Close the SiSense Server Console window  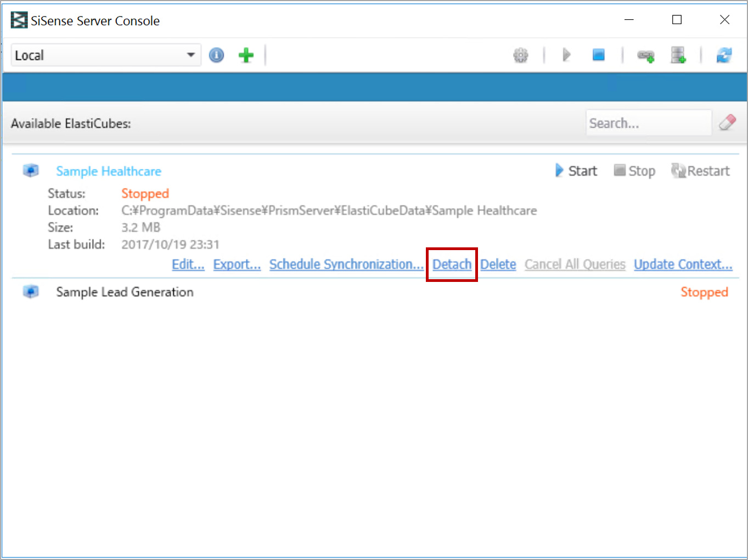tap(724, 20)
